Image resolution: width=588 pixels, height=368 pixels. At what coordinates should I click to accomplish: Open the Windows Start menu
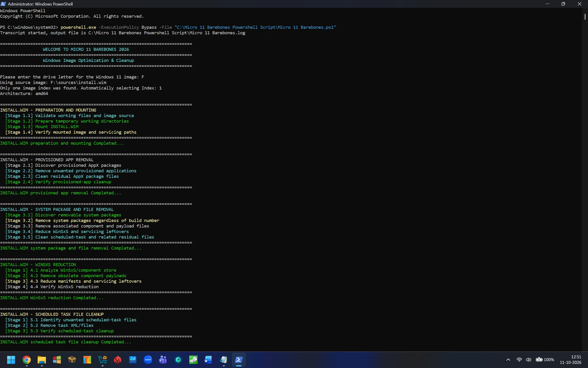(11, 359)
